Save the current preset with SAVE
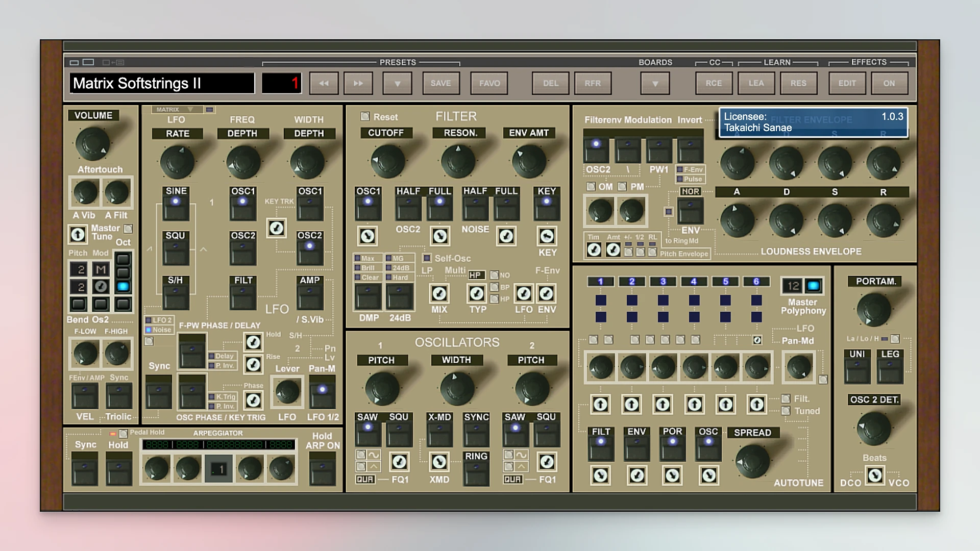980x551 pixels. click(440, 83)
